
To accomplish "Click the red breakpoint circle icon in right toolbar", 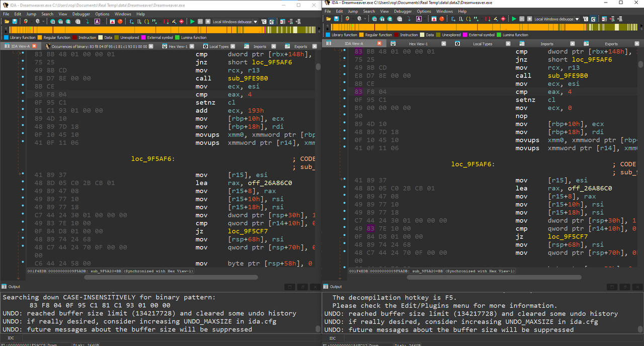I will pos(442,19).
